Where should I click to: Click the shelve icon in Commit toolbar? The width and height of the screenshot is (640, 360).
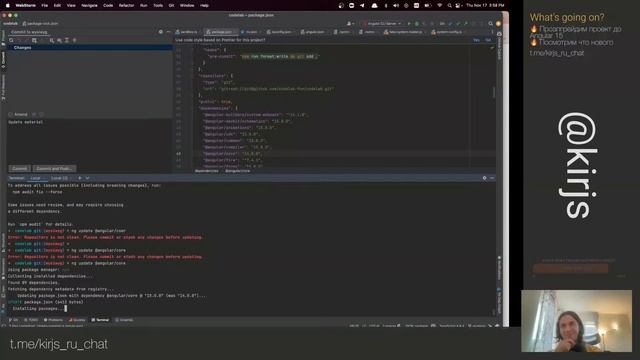tap(34, 40)
